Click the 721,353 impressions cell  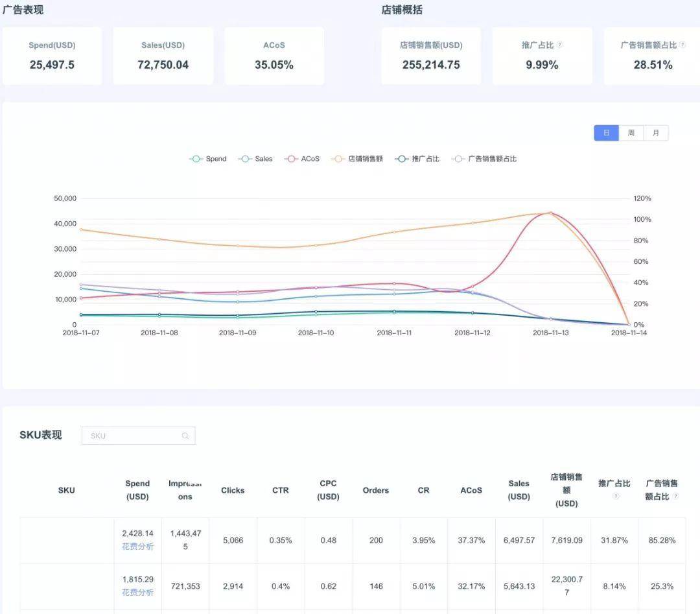[185, 586]
